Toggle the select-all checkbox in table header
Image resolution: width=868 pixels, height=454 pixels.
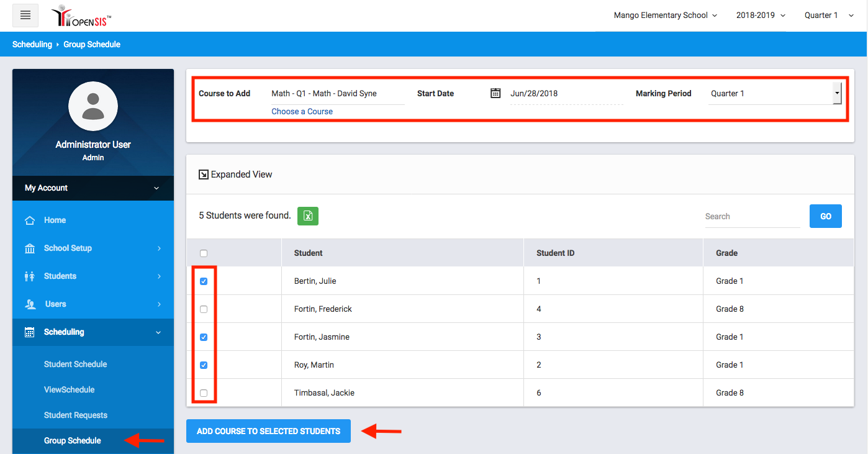click(204, 253)
